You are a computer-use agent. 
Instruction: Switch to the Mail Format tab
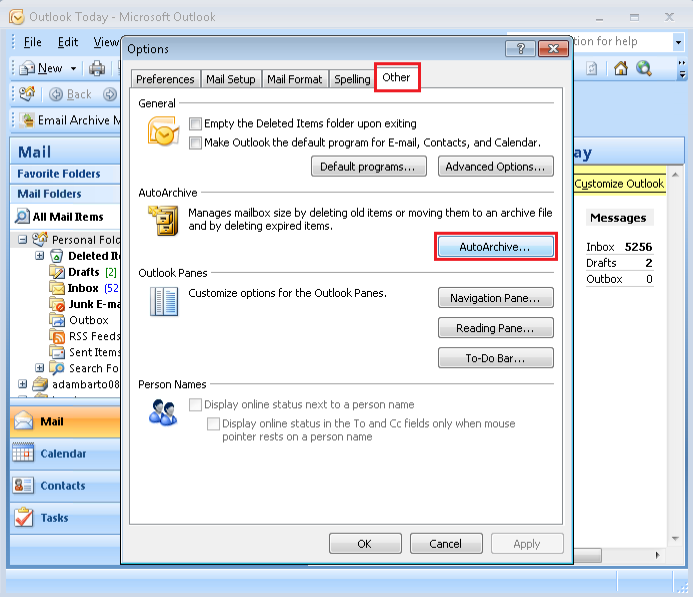[x=295, y=79]
